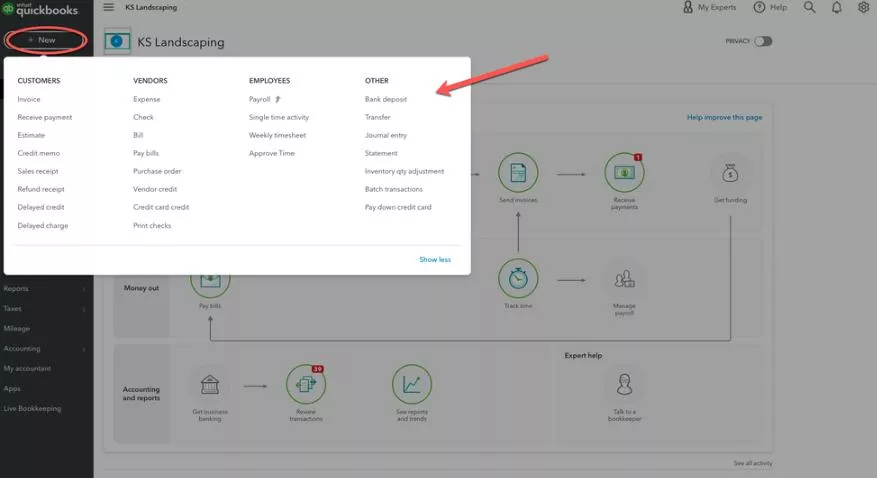The image size is (877, 478).
Task: Click the Show less link
Action: pyautogui.click(x=435, y=259)
